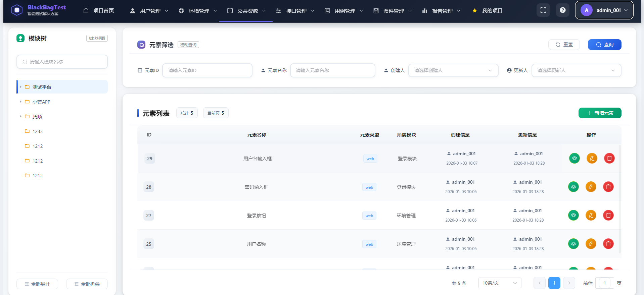644x295 pixels.
Task: Click the star icon beside 我的项目
Action: tap(475, 11)
